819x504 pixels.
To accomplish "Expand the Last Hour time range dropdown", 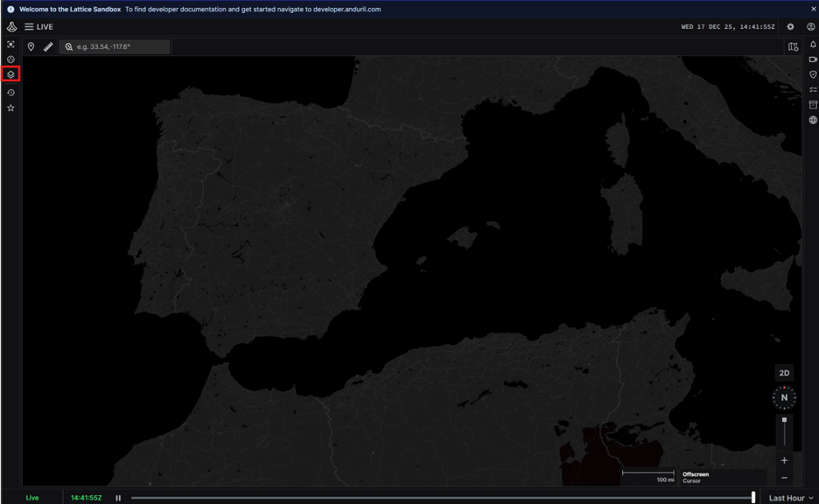I will (x=790, y=498).
